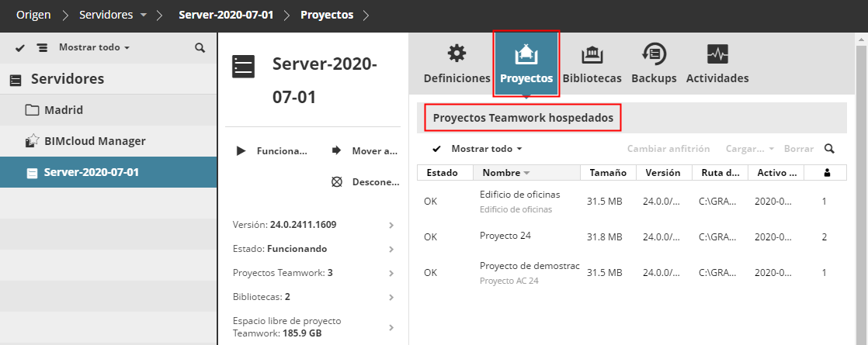Sort by the Nombre column header

[527, 172]
